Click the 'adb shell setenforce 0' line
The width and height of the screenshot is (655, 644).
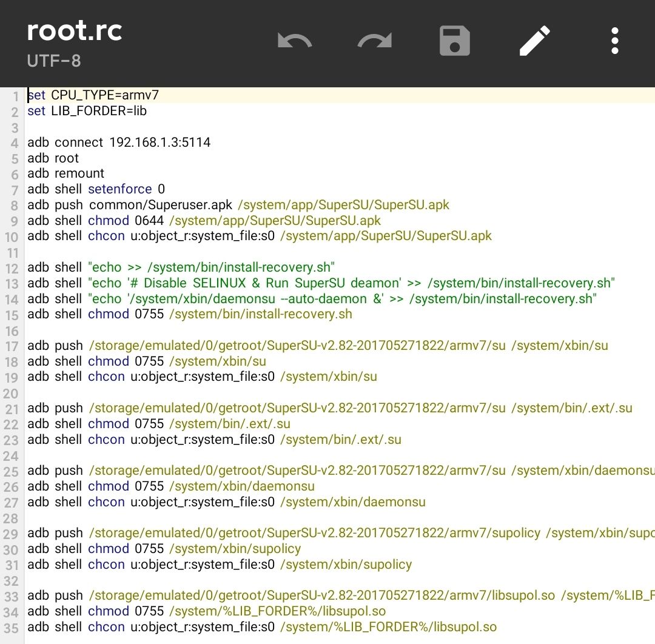point(96,189)
